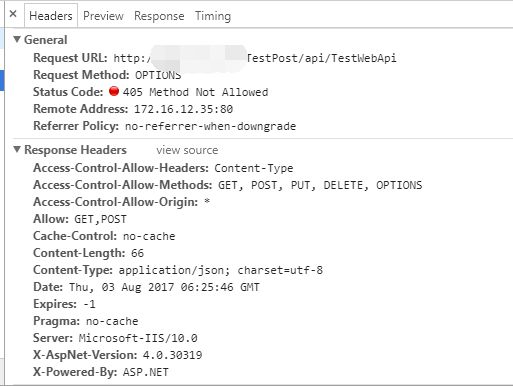The height and width of the screenshot is (386, 513).
Task: Switch to the Preview tab
Action: pyautogui.click(x=103, y=16)
